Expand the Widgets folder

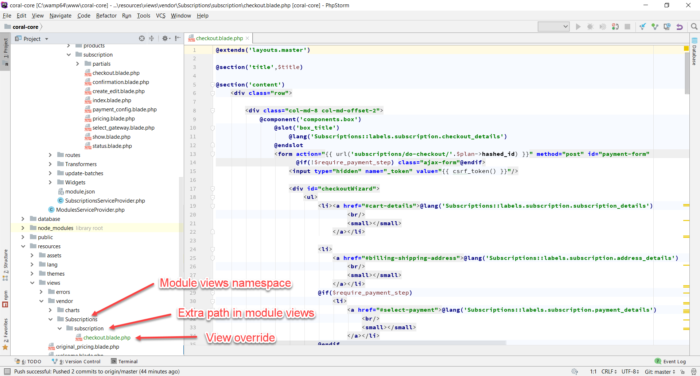coord(50,183)
